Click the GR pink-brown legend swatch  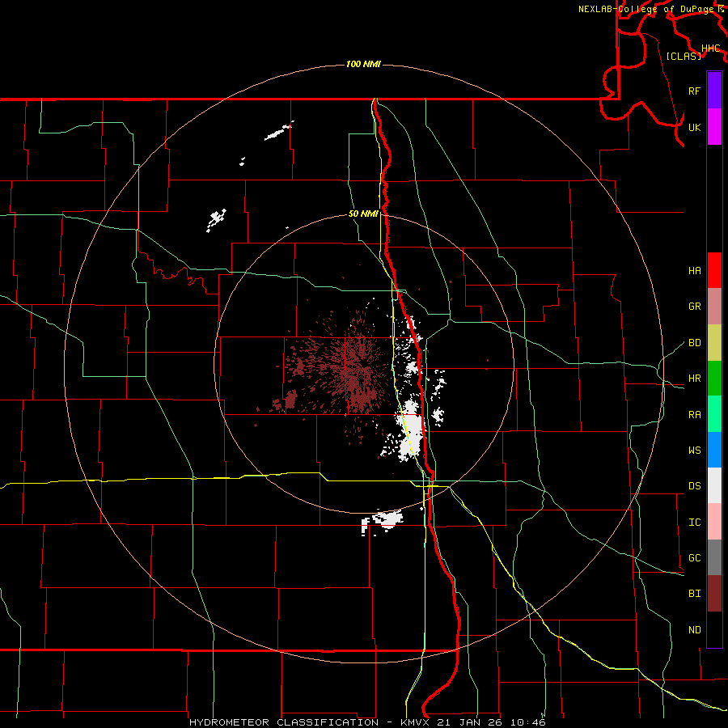click(714, 307)
